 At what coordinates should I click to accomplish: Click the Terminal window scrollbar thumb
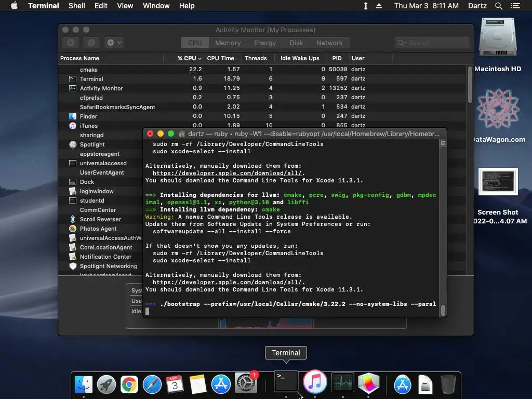[x=443, y=310]
